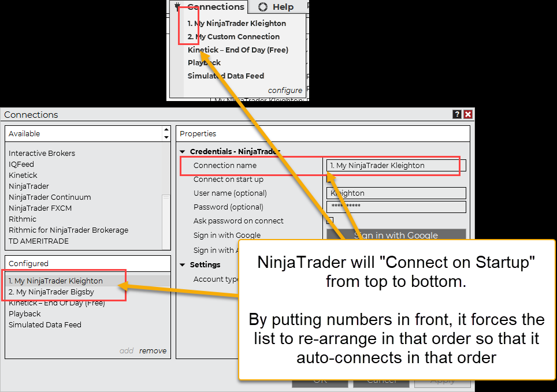The height and width of the screenshot is (392, 557).
Task: Choose 'Kinetick – End Of Day (Free)' menu entry
Action: point(237,50)
